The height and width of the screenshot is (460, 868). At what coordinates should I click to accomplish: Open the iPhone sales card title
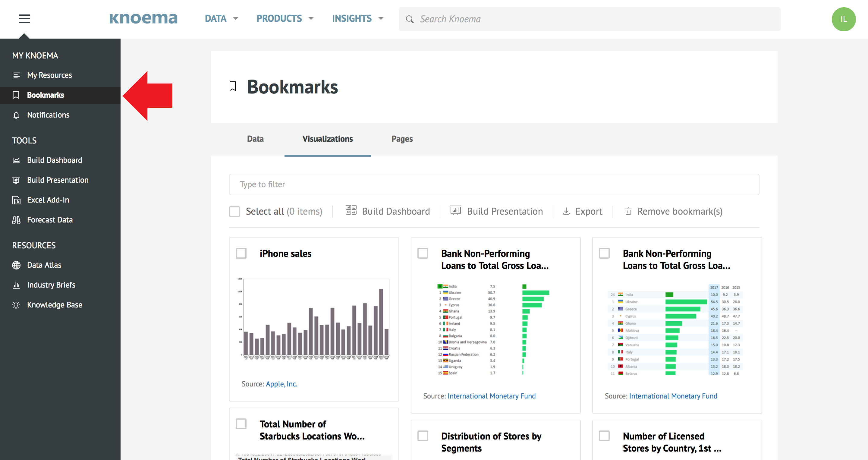[x=285, y=254]
